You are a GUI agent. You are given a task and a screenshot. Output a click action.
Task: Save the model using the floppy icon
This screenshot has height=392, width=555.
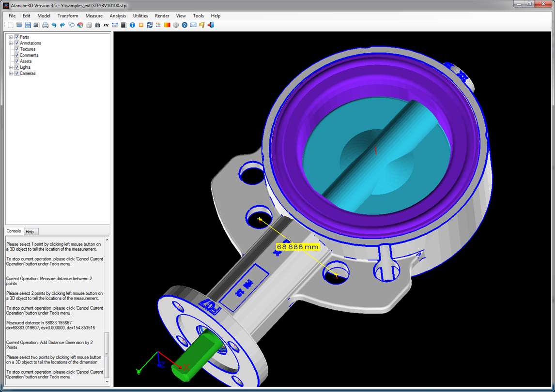click(28, 25)
